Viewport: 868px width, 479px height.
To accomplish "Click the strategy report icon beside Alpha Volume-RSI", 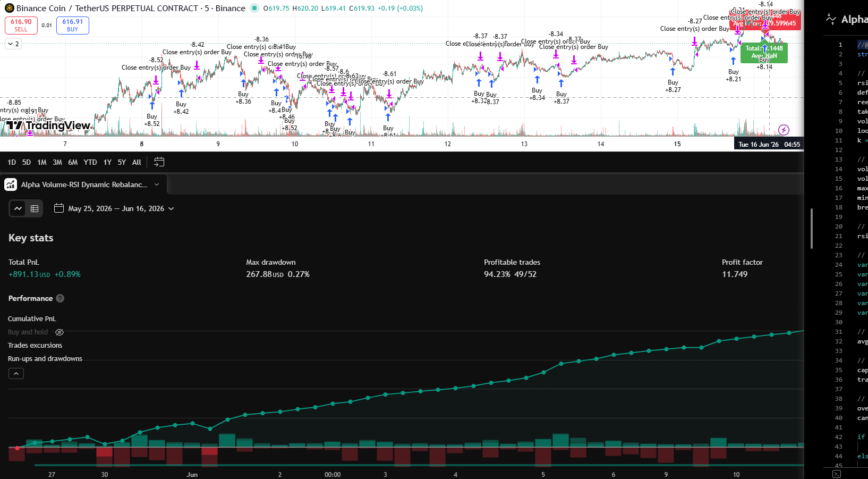I will (11, 184).
